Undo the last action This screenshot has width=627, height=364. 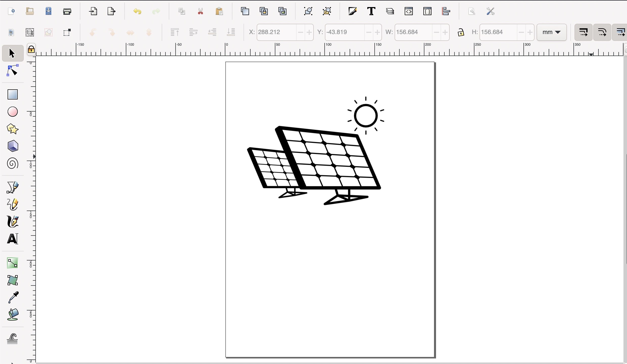(x=137, y=11)
